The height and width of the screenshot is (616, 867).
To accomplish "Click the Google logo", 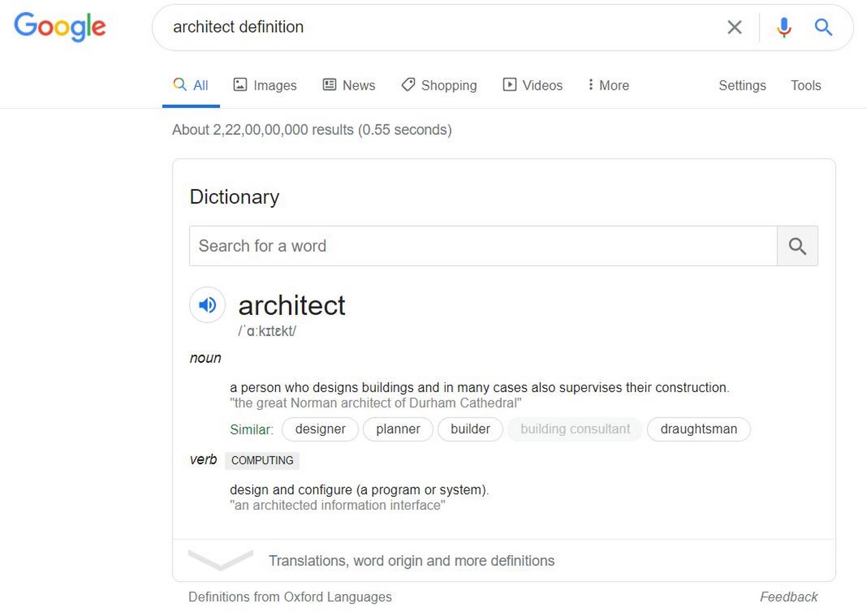I will 60,27.
